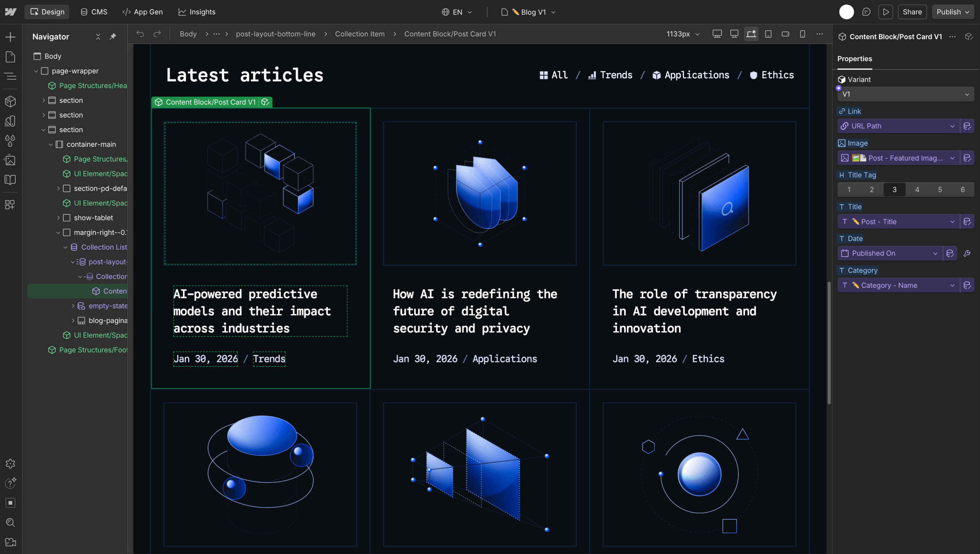Open the Components panel
This screenshot has width=980, height=554.
[10, 101]
